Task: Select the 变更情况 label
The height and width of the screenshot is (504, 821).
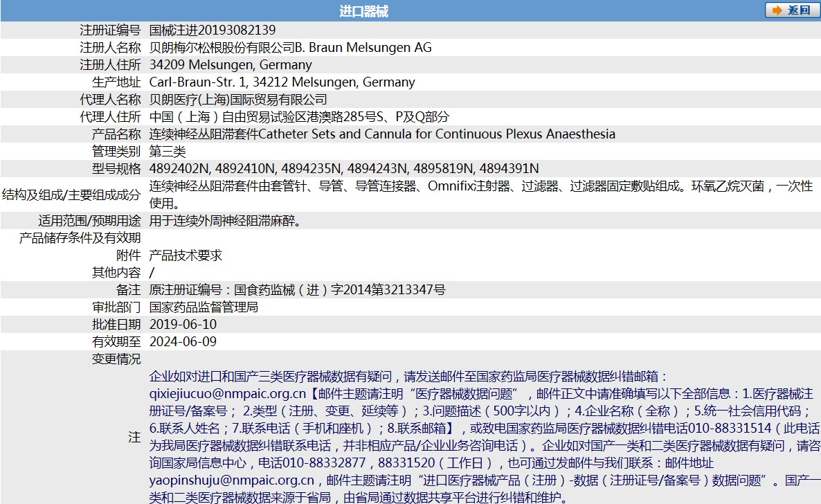Action: [116, 359]
